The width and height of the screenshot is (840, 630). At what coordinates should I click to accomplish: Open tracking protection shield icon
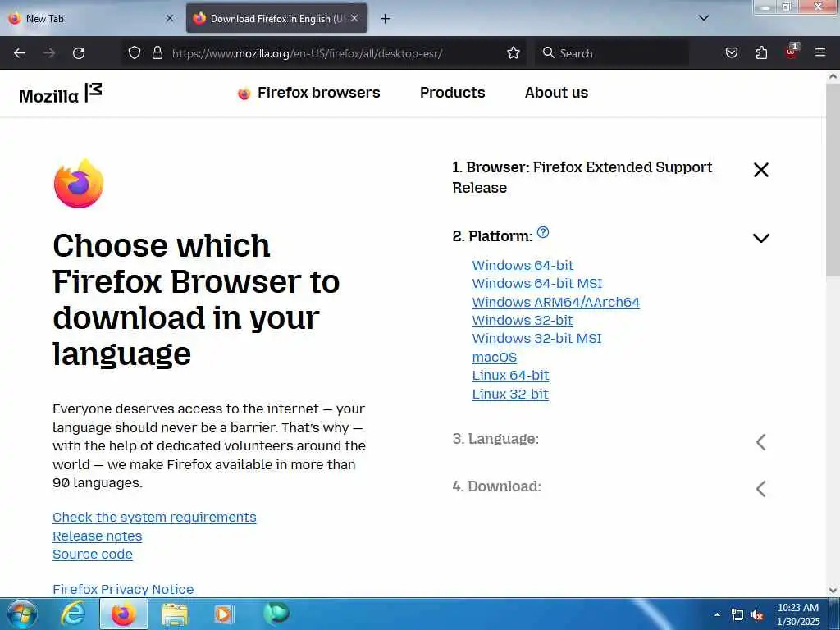[x=135, y=52]
